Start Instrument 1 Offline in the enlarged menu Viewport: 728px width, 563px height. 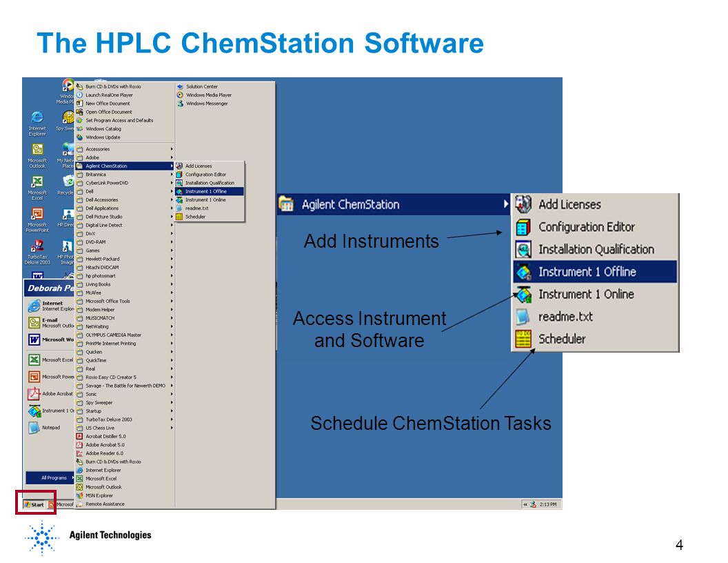pos(595,272)
